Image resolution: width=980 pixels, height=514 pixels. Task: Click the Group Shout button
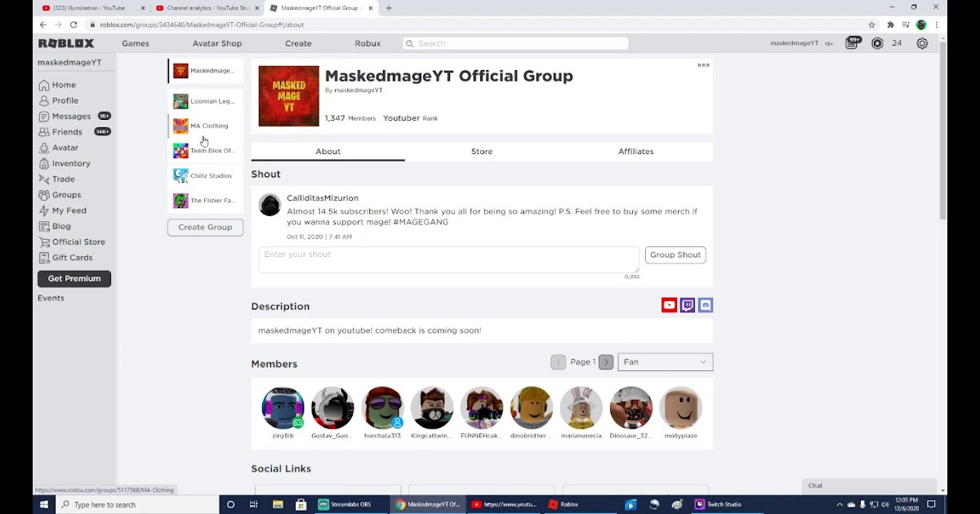pyautogui.click(x=675, y=255)
